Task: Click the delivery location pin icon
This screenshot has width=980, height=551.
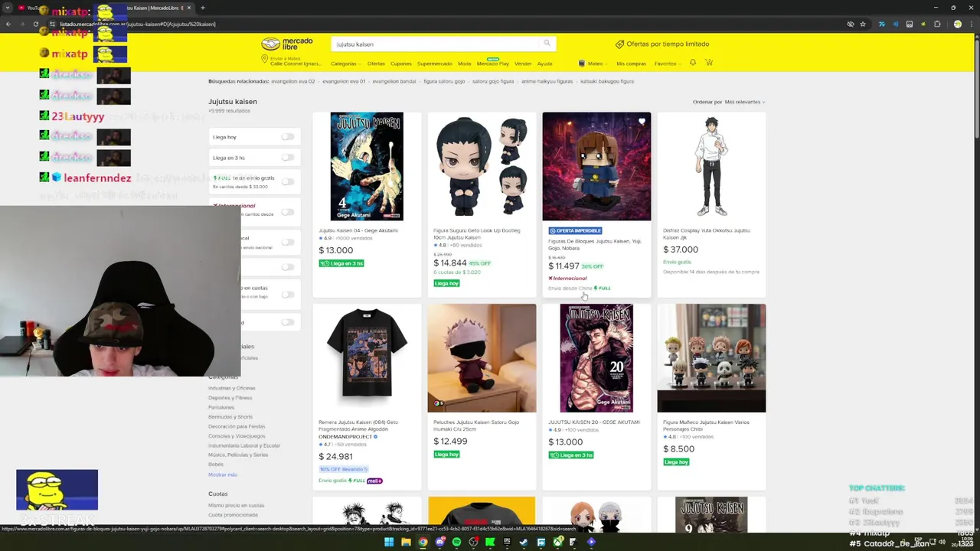Action: (264, 59)
